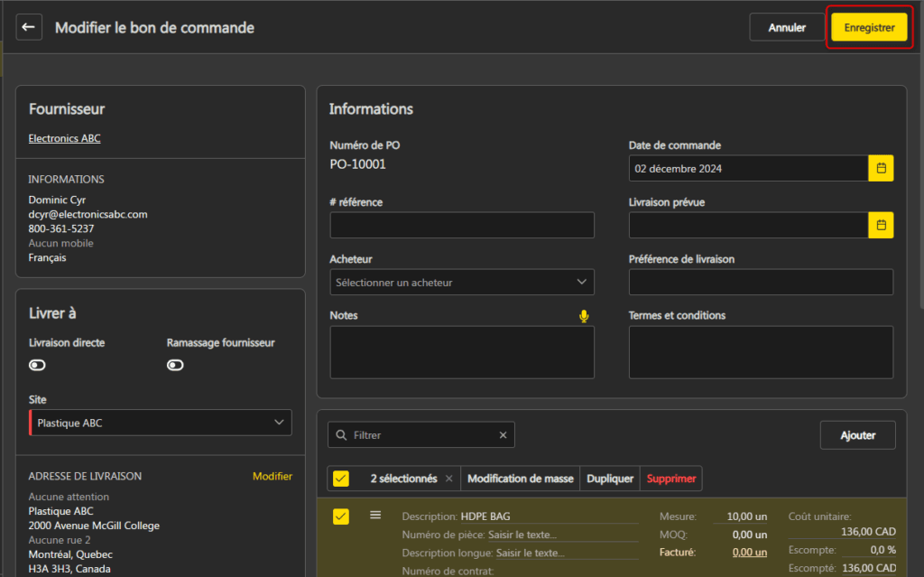Click Modifier for delivery address
The width and height of the screenshot is (924, 577).
click(273, 476)
